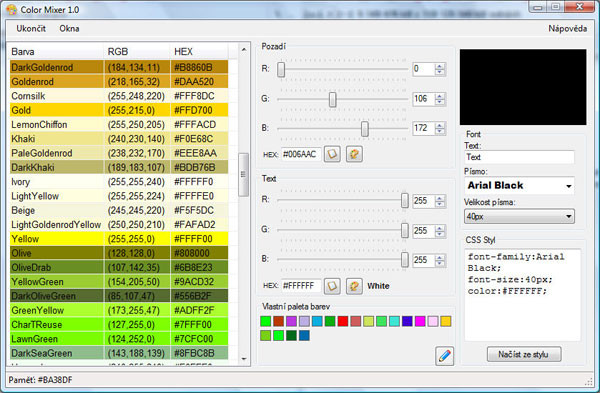
Task: Click the Načíst ze stylu button
Action: [524, 354]
